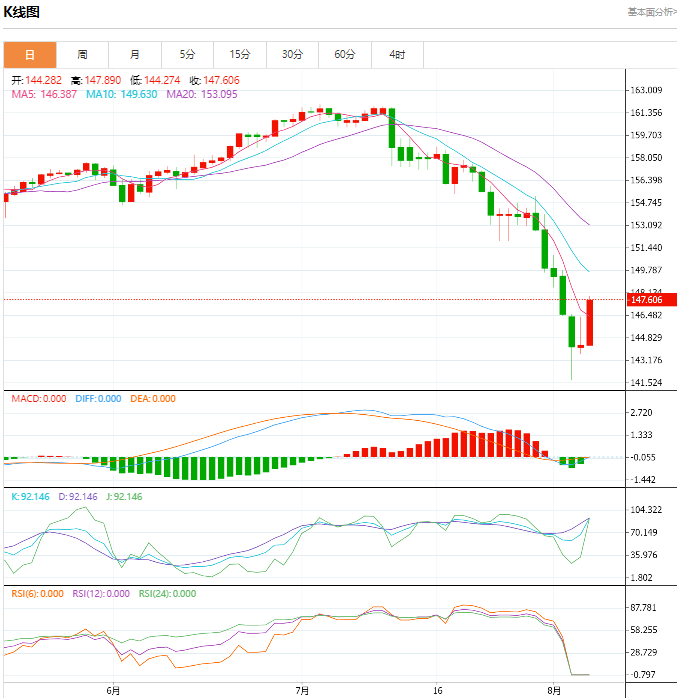
Task: Select the 30分 interval tab
Action: tap(292, 55)
